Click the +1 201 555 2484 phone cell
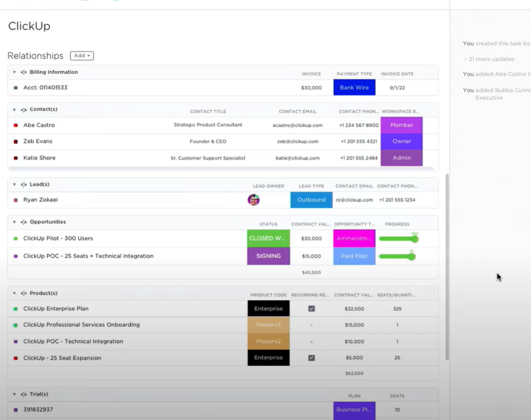 [x=358, y=158]
